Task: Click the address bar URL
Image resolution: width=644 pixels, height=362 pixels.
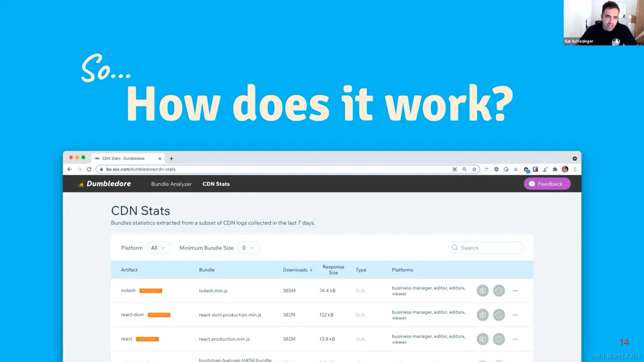Action: pos(141,169)
